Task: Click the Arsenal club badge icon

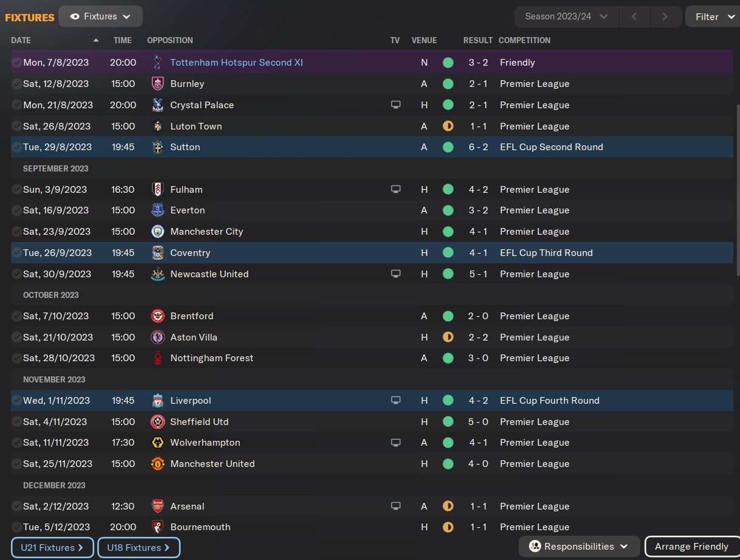Action: 157,506
